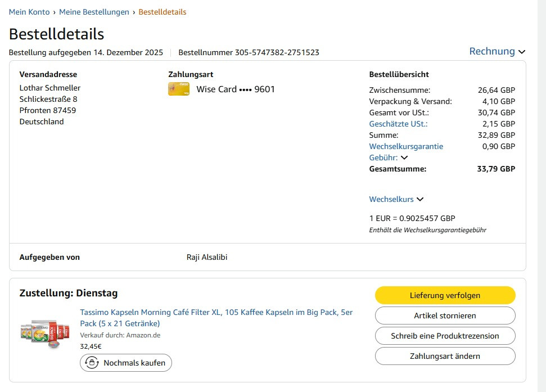546x392 pixels.
Task: Track delivery with Lieferung verfolgen
Action: click(x=445, y=295)
